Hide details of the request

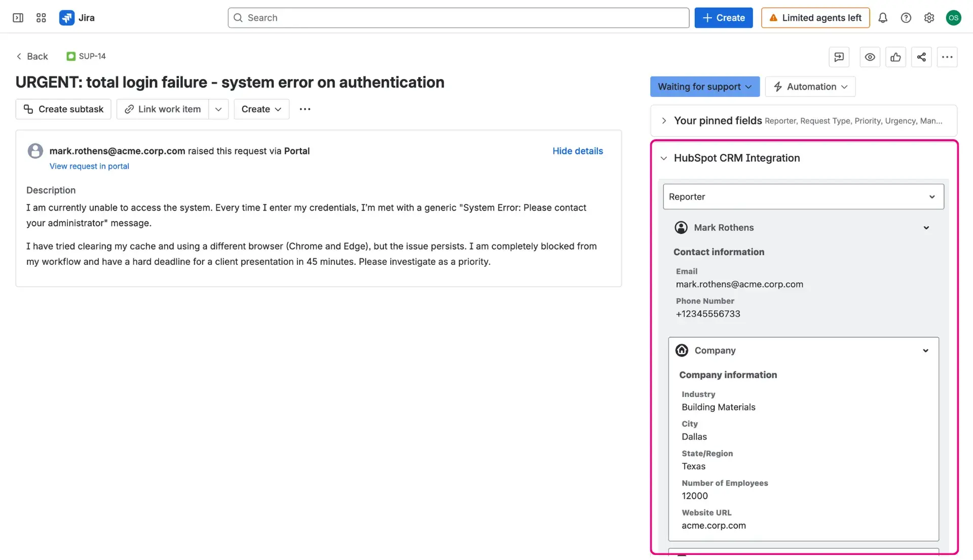(x=577, y=151)
